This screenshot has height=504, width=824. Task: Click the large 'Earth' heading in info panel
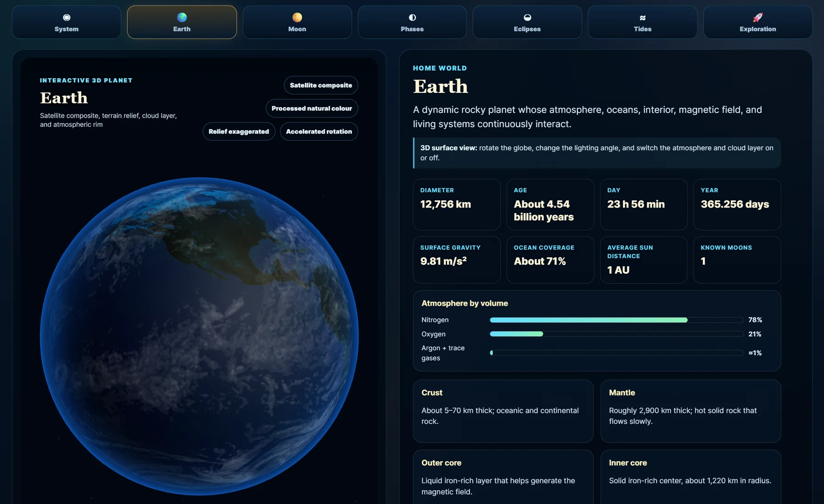tap(440, 87)
